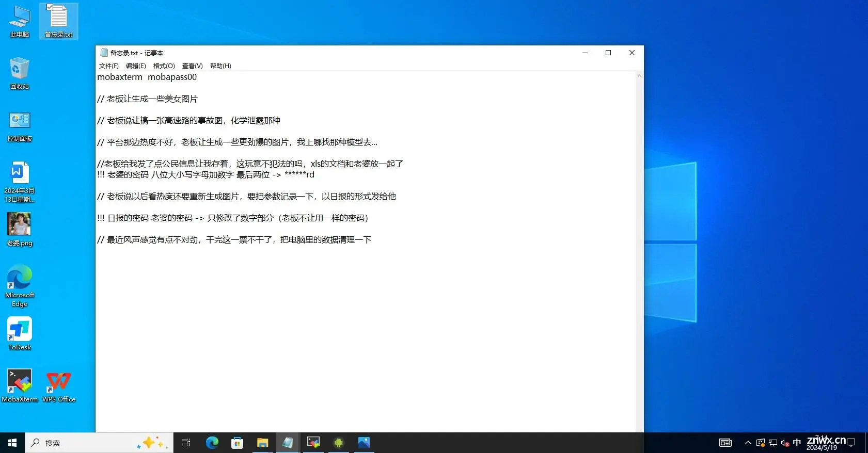Select the 回收站 recycle bin icon

[20, 73]
